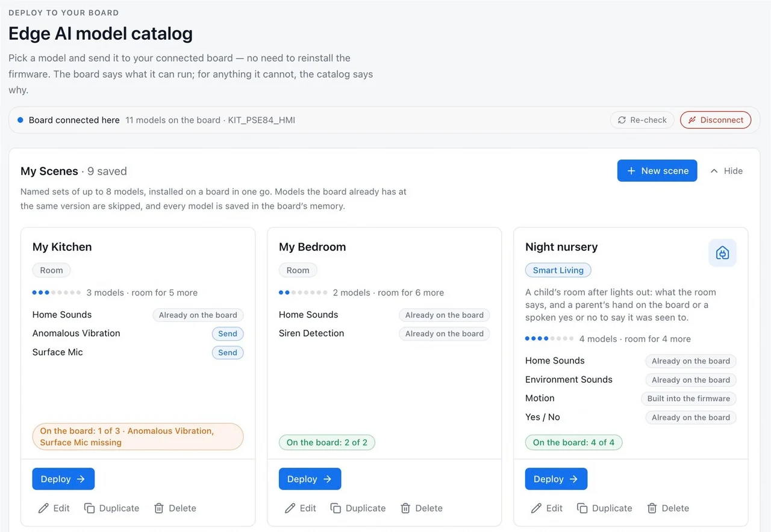Collapse My Scenes with the Hide chevron
771x532 pixels.
714,171
